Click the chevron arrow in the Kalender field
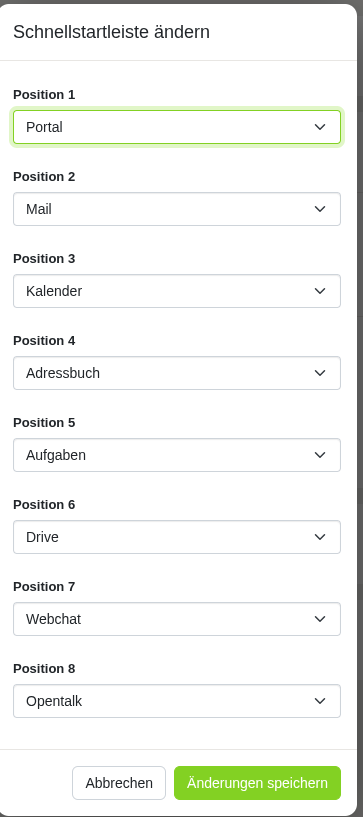The width and height of the screenshot is (363, 817). (320, 291)
